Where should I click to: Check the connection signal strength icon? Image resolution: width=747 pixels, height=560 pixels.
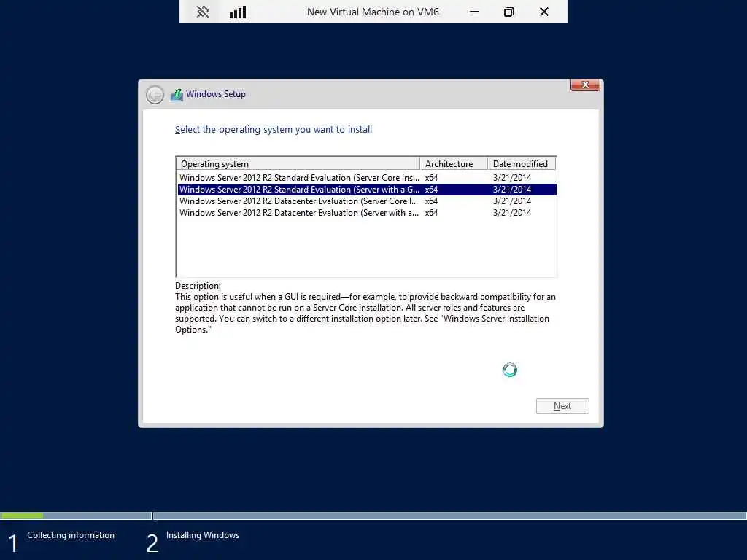[238, 12]
